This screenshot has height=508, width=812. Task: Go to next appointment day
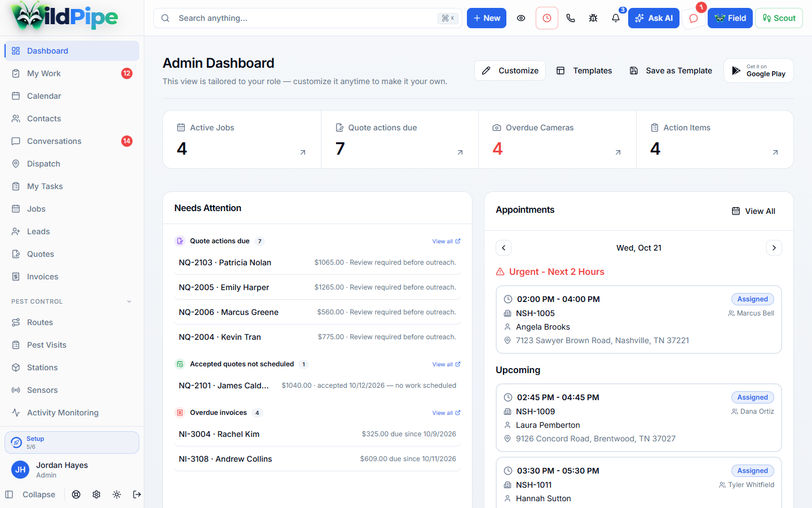click(774, 248)
